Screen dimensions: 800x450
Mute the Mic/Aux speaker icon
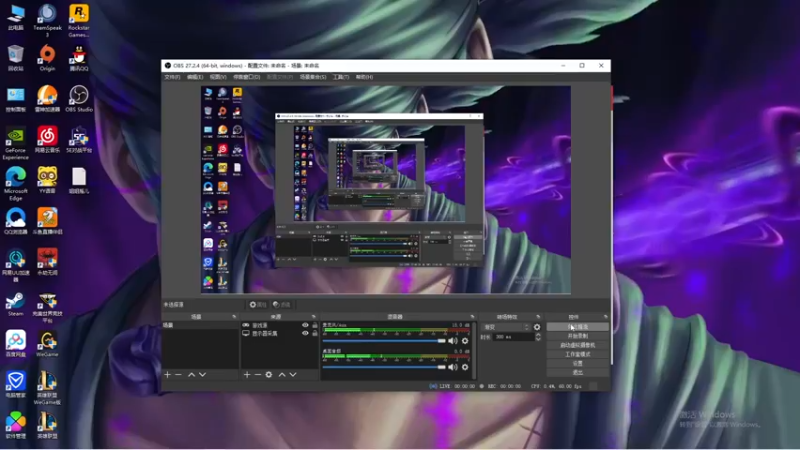(x=453, y=341)
